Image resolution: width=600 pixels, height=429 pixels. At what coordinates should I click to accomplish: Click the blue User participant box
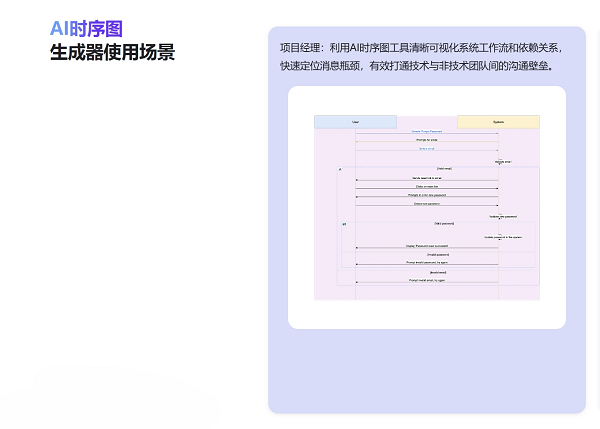(x=355, y=122)
